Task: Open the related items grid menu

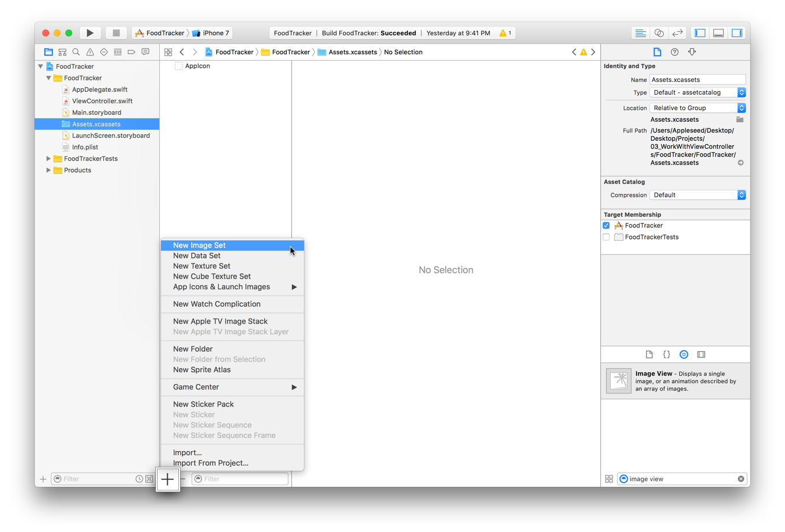Action: click(168, 52)
